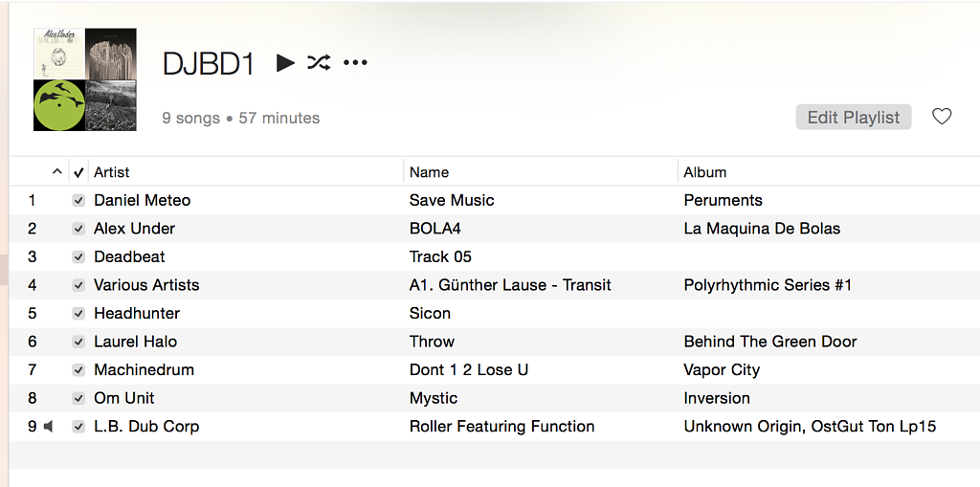Play the DJBD1 playlist
The height and width of the screenshot is (487, 980).
(285, 62)
